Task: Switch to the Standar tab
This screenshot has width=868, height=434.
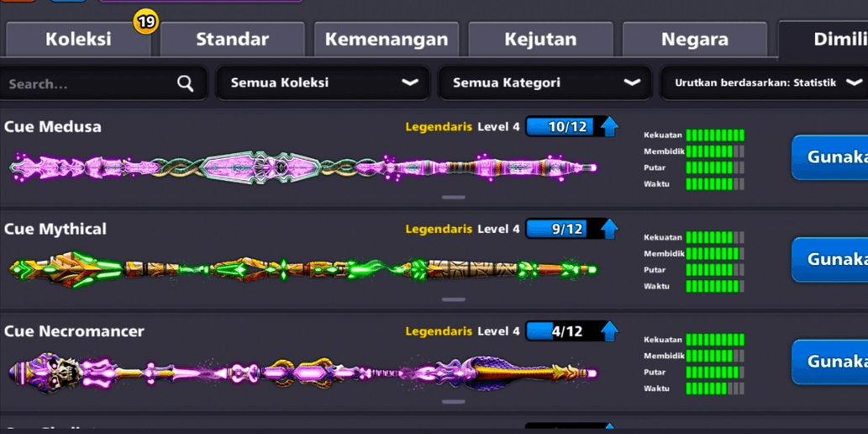Action: (233, 40)
